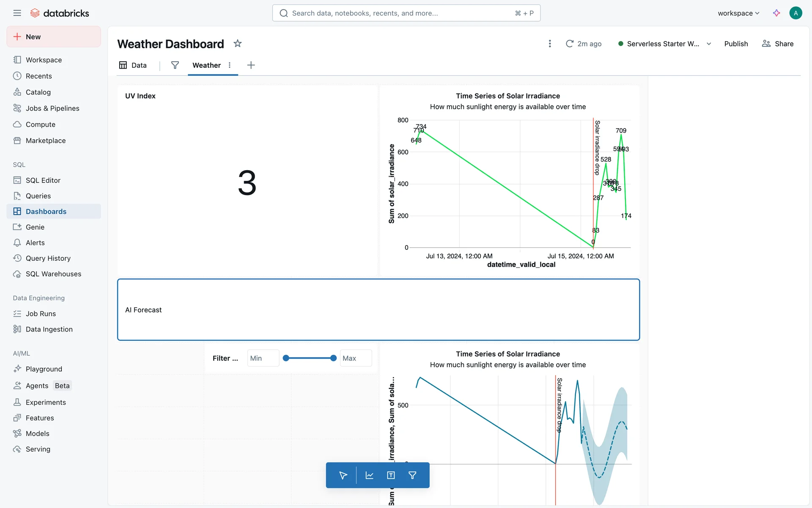This screenshot has width=812, height=508.
Task: Add a filter widget from toolbar
Action: [x=412, y=475]
